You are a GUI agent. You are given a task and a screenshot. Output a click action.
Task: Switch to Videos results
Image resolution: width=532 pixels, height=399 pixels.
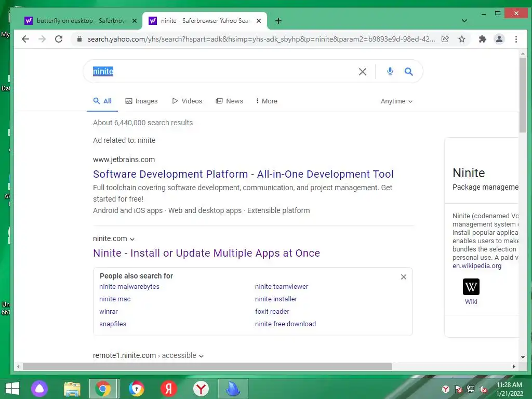coord(187,101)
